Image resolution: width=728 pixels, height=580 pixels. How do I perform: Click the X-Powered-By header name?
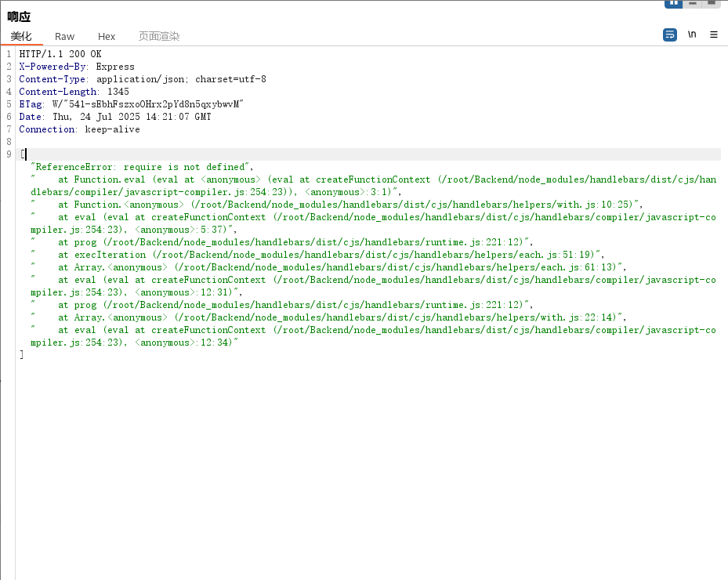[53, 67]
